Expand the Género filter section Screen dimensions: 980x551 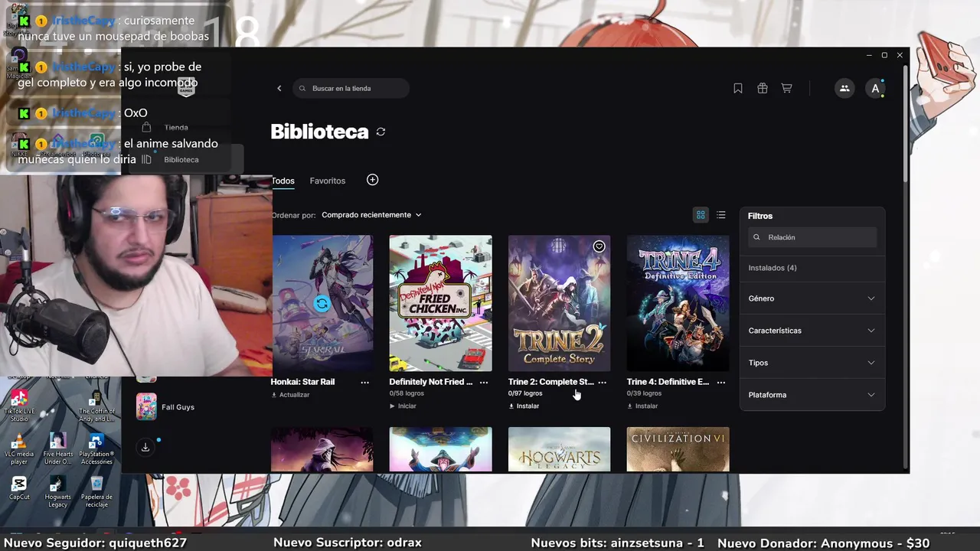(x=812, y=298)
